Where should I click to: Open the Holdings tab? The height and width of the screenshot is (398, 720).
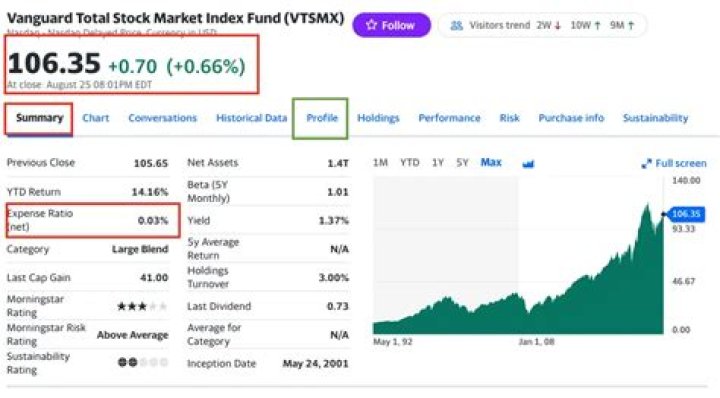click(x=378, y=118)
